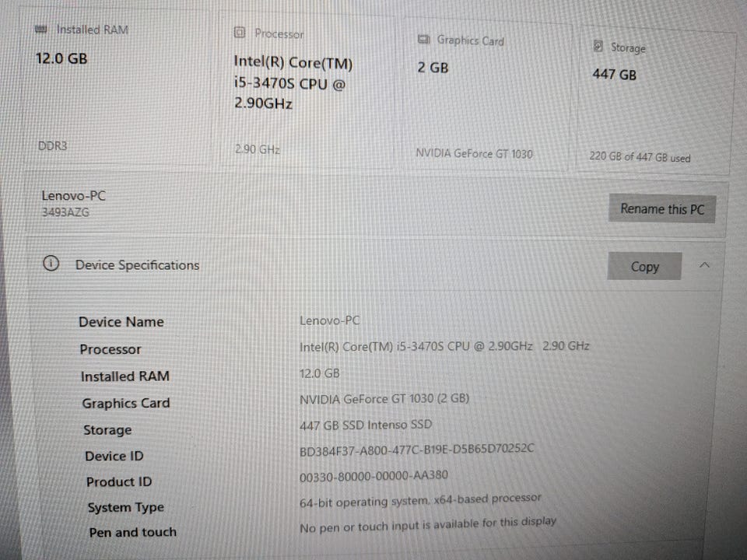Select '447 GB SSD Intenso SSD' value

[366, 425]
